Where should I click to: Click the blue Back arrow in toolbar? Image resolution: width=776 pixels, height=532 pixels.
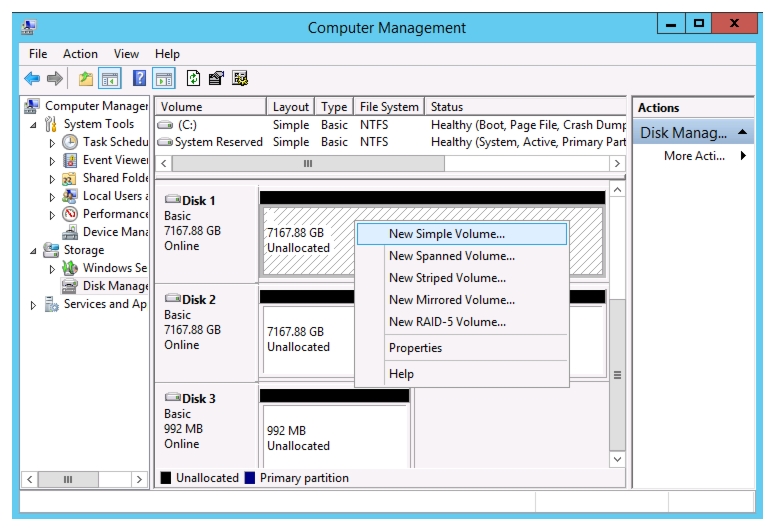click(x=32, y=78)
